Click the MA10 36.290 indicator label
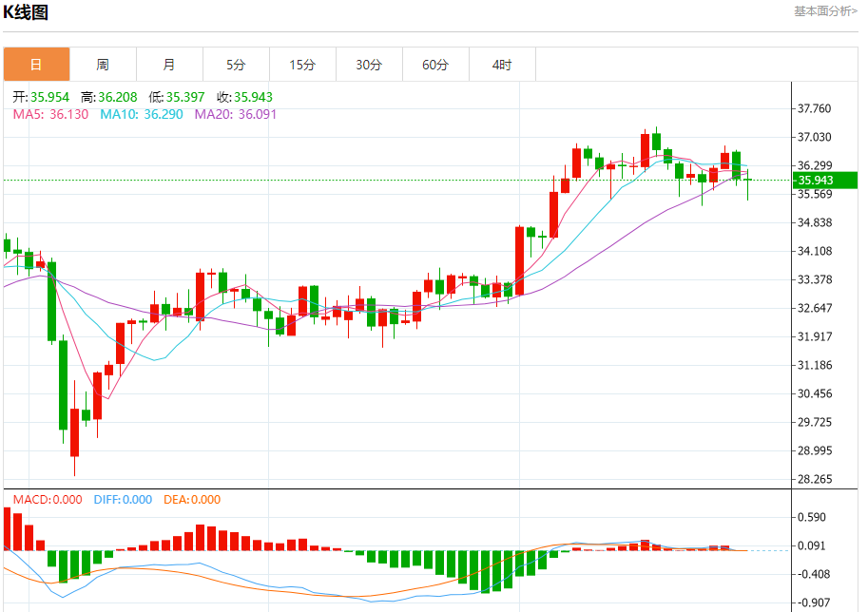Image resolution: width=868 pixels, height=612 pixels. point(142,114)
